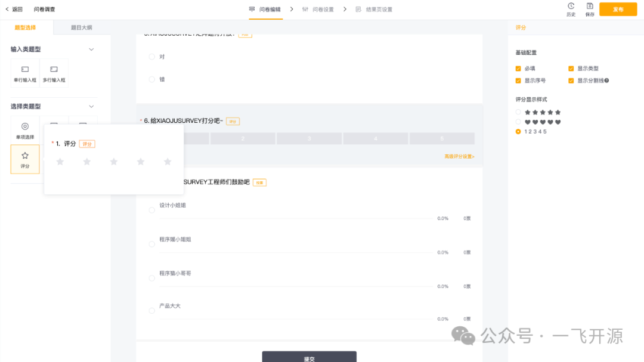Click the 问卷调查 title text
Viewport: 644px width, 362px height.
[x=44, y=9]
